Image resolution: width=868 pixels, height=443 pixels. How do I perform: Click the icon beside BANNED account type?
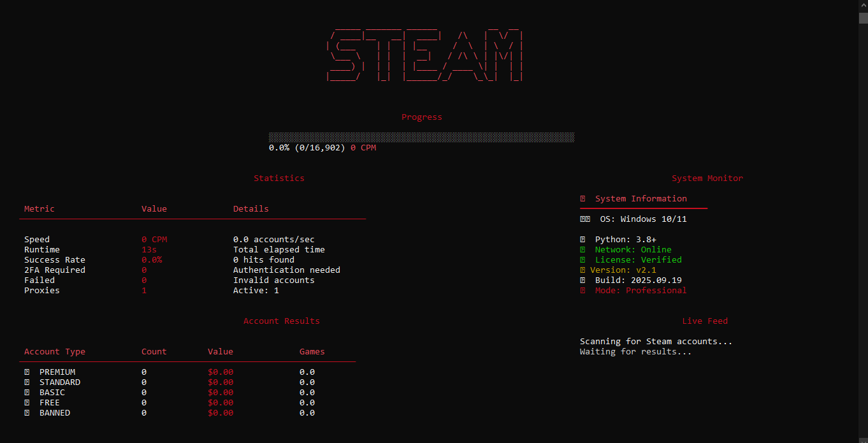[x=27, y=413]
